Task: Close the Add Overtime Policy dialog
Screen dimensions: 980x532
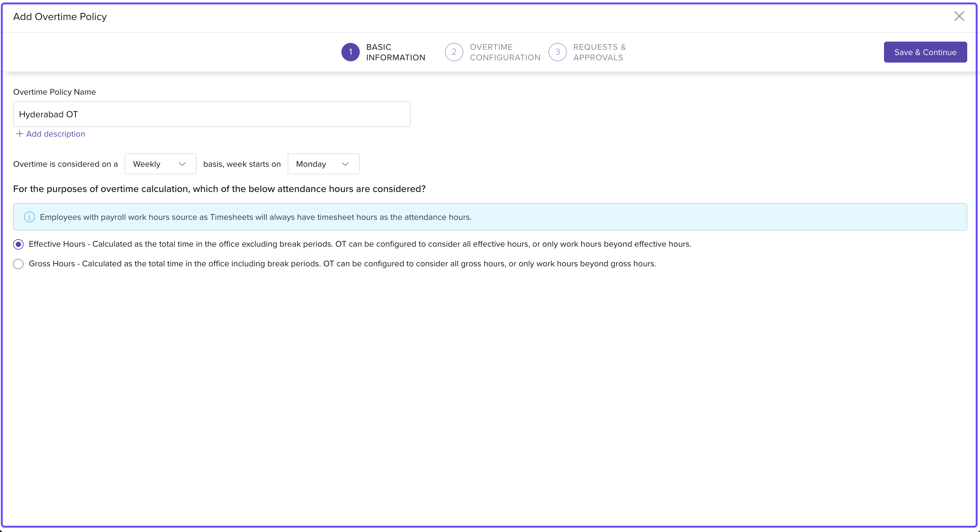Action: pos(959,16)
